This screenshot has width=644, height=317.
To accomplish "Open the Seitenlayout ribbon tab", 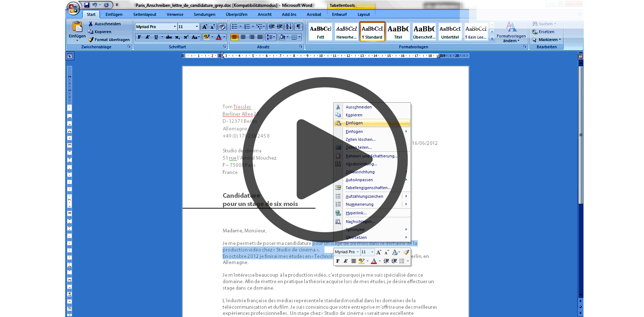I will point(144,14).
